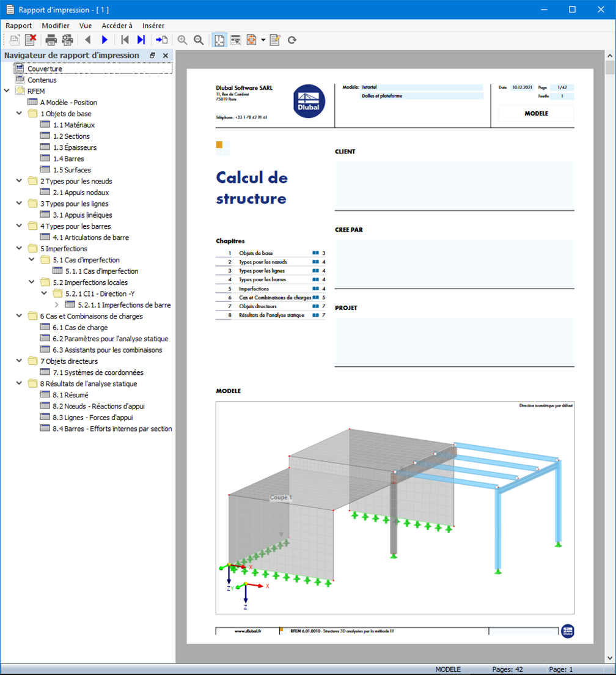
Task: Click the orange page layout icon
Action: pyautogui.click(x=251, y=40)
